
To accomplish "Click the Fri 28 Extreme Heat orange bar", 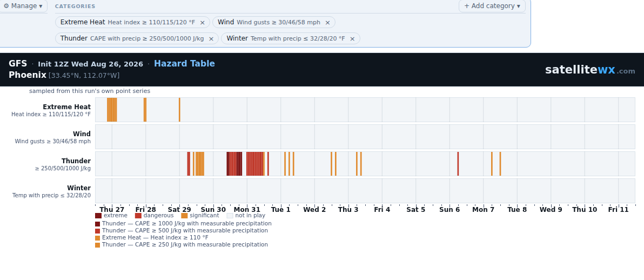I will point(145,110).
